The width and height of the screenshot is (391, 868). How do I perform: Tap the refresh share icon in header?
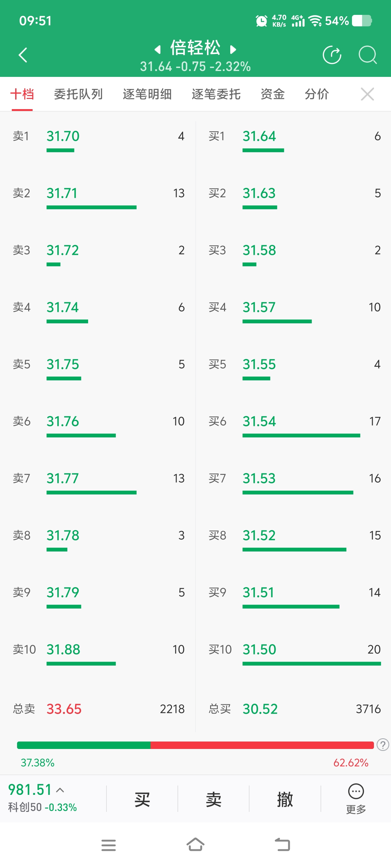tap(332, 55)
